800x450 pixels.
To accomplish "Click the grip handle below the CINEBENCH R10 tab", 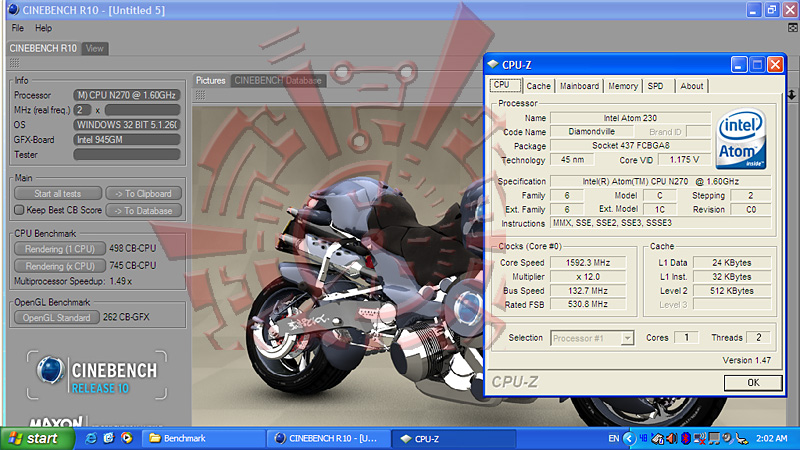I will tap(14, 63).
